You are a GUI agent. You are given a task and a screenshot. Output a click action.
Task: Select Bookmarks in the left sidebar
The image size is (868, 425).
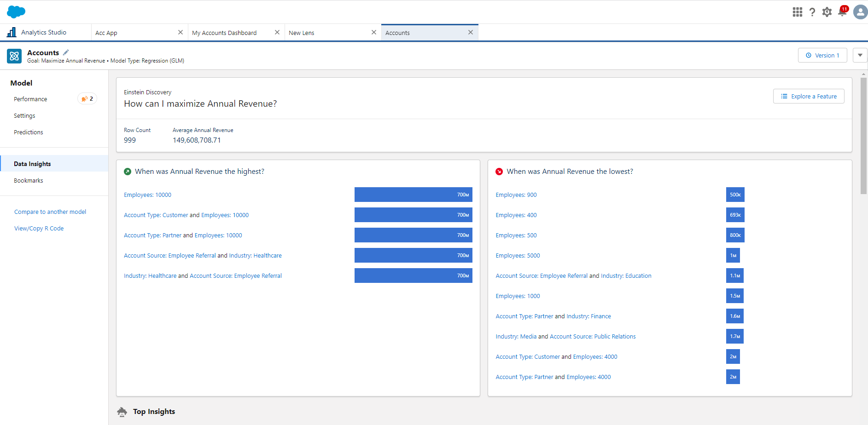[29, 180]
